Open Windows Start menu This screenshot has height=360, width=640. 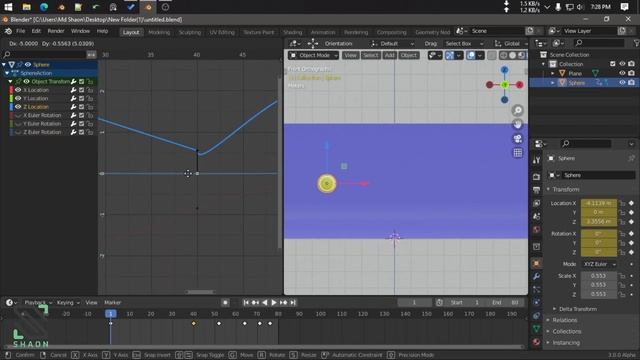click(8, 7)
